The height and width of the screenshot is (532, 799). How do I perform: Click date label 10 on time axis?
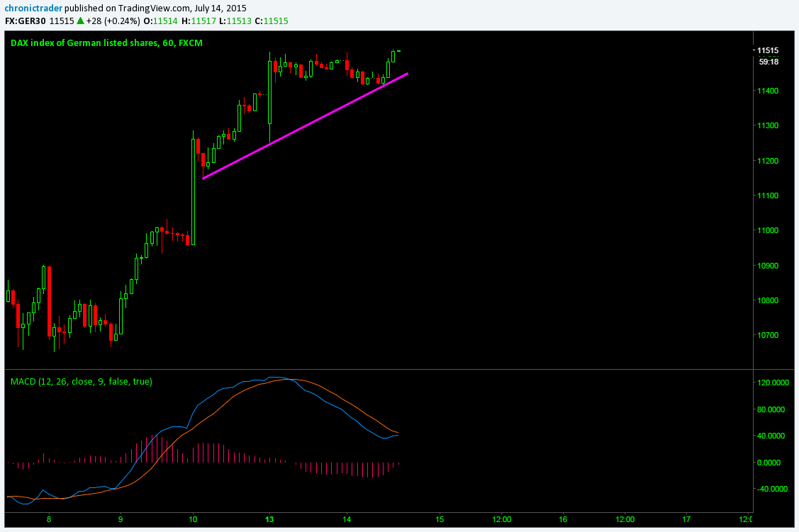(193, 519)
